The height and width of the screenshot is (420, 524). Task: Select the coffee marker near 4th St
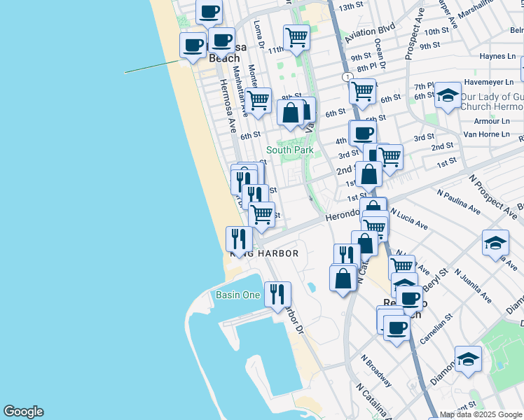pyautogui.click(x=363, y=133)
